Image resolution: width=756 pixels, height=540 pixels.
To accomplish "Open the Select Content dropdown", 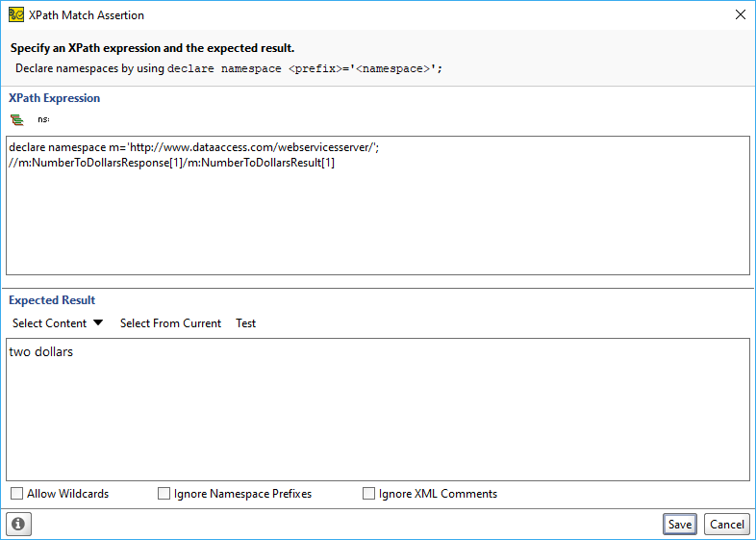I will 58,322.
